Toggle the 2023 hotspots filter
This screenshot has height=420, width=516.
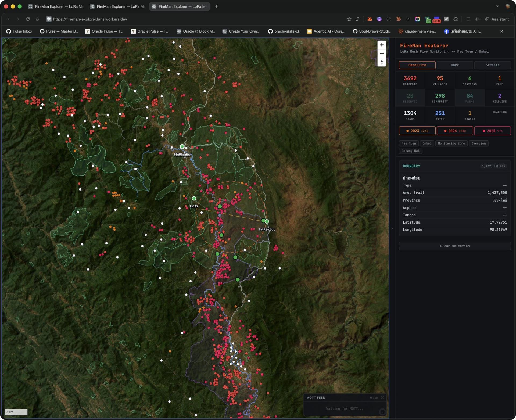pos(417,131)
